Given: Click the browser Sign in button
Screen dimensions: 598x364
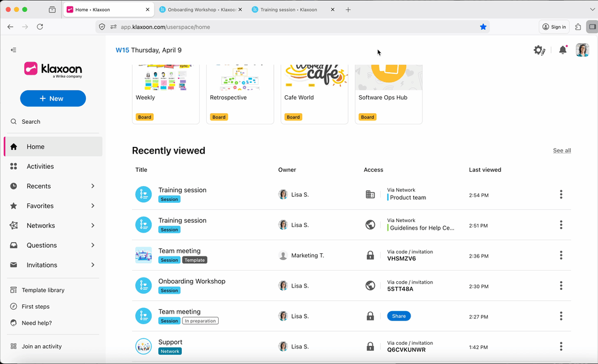Looking at the screenshot, I should point(554,27).
